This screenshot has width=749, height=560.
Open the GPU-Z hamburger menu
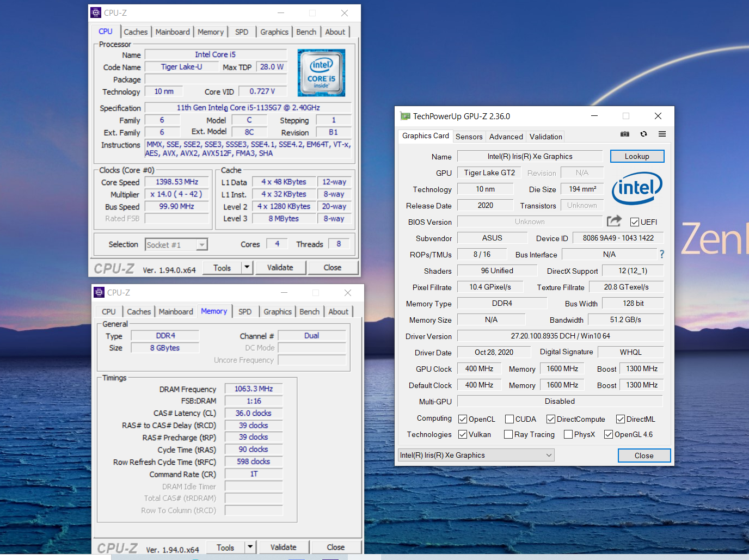(x=662, y=134)
